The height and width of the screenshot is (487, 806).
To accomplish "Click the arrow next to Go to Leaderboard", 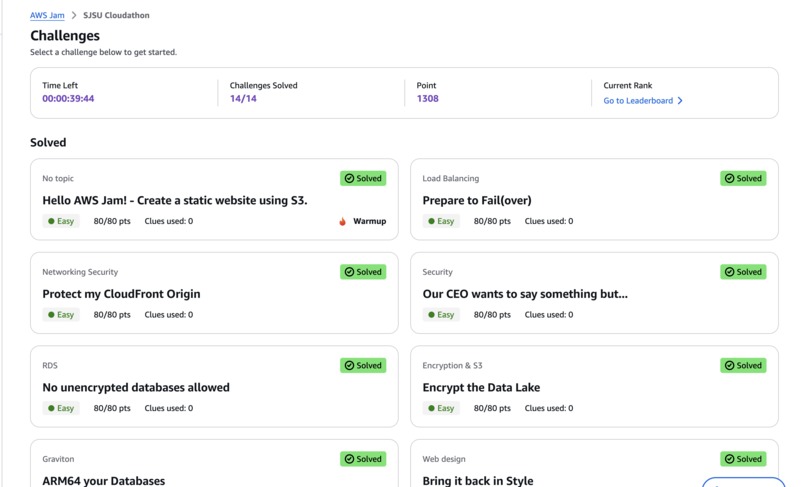I will tap(680, 100).
